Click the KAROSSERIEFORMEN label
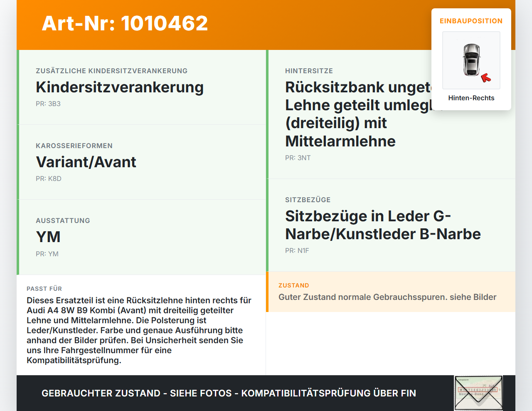Viewport: 532px width, 411px height. pyautogui.click(x=74, y=146)
